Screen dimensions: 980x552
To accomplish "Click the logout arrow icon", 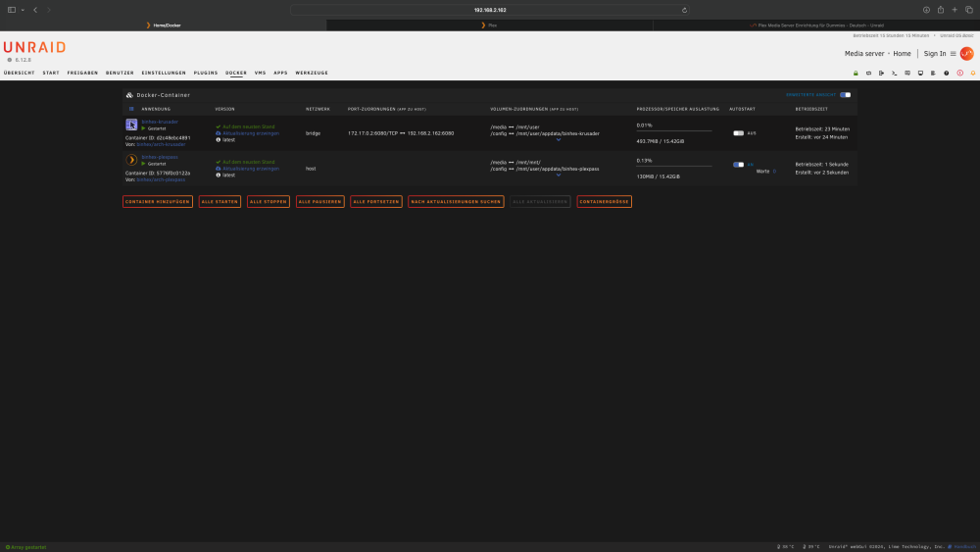I will point(881,74).
